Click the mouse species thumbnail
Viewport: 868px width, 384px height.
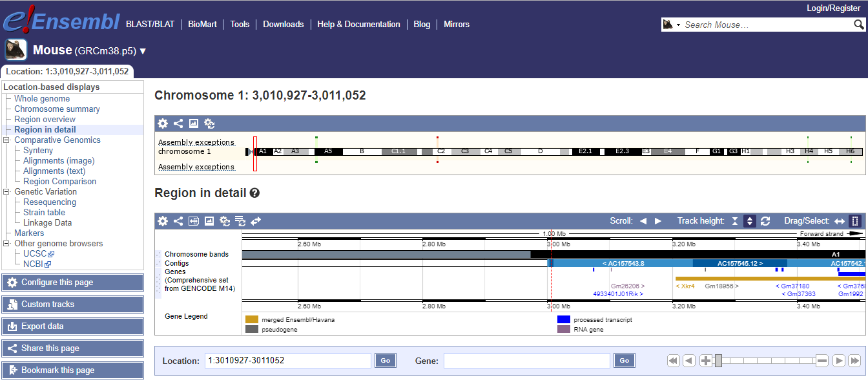15,50
